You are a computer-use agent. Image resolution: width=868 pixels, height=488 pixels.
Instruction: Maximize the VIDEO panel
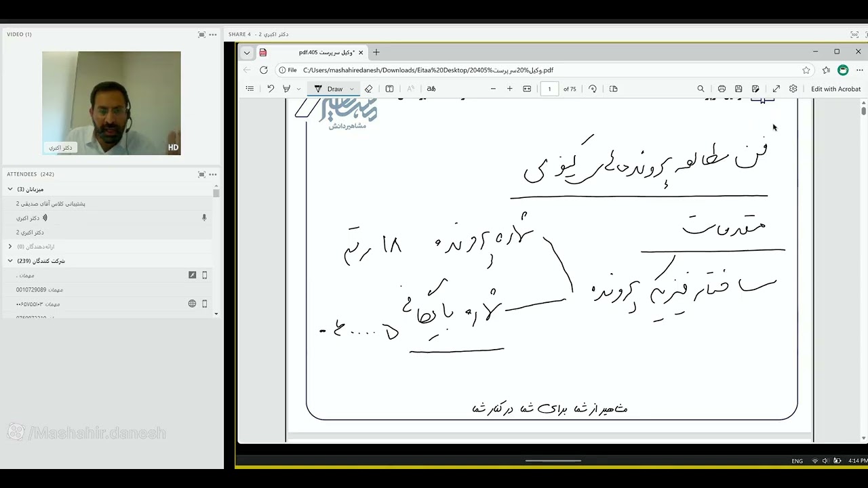click(201, 34)
